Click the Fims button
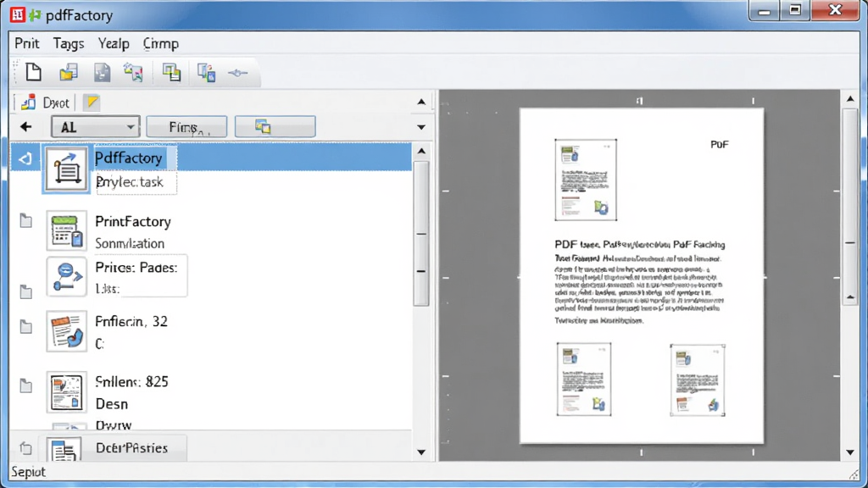Screen dimensions: 868x488 click(x=186, y=127)
